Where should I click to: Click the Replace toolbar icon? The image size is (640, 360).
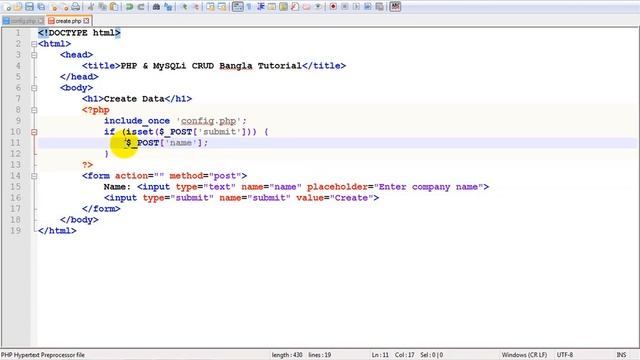coord(168,7)
